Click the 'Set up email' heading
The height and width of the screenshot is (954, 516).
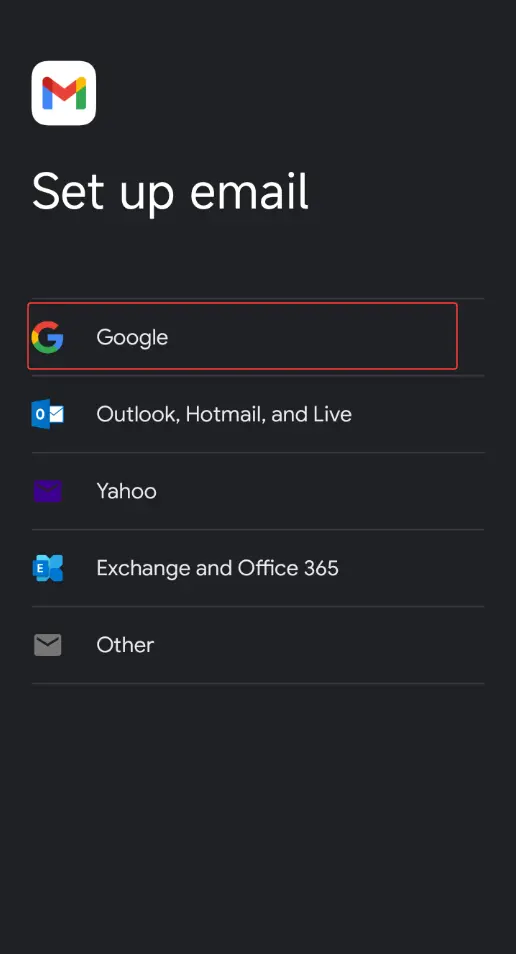tap(170, 192)
